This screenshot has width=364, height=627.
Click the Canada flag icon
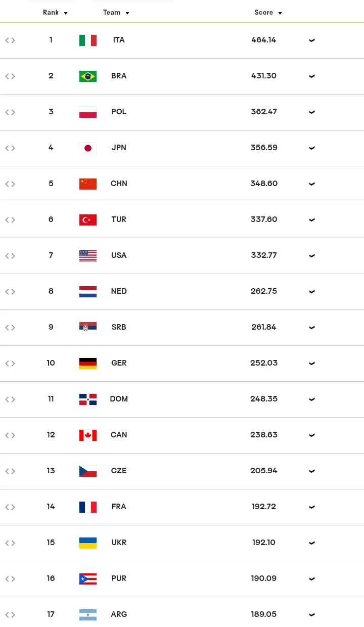(88, 435)
